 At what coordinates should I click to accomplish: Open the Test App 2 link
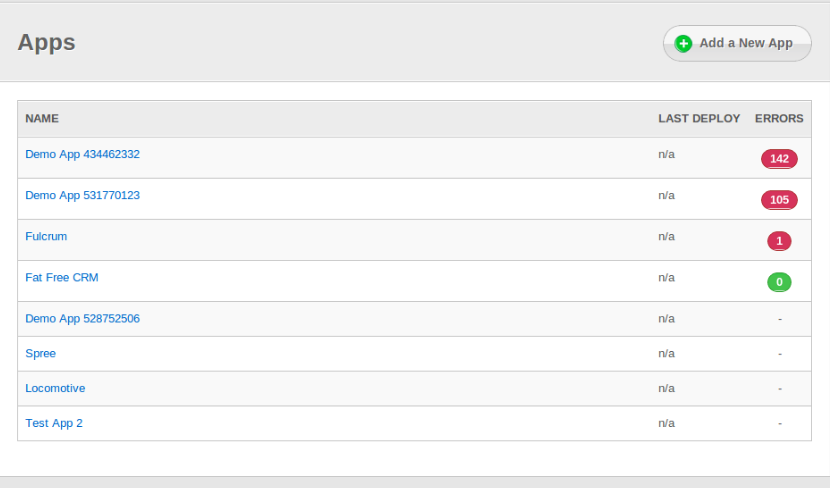pyautogui.click(x=54, y=423)
